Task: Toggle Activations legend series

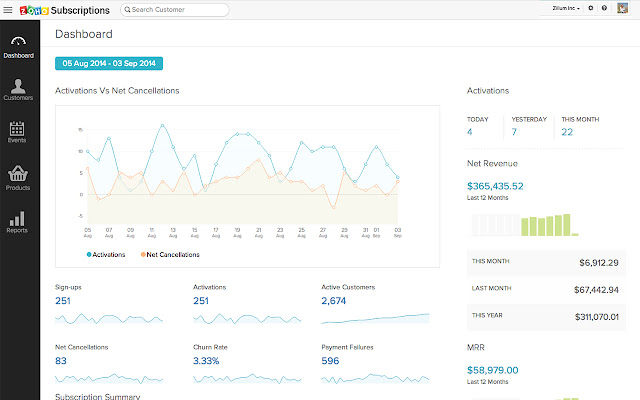Action: (x=106, y=254)
